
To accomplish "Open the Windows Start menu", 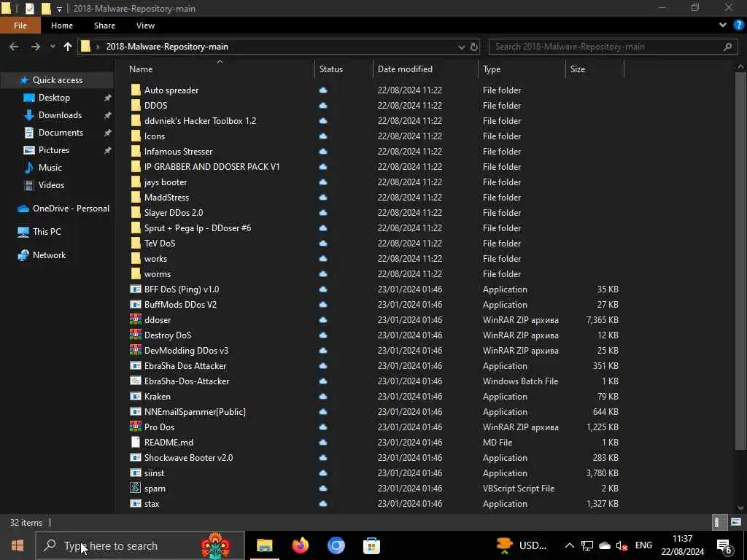I will tap(18, 545).
